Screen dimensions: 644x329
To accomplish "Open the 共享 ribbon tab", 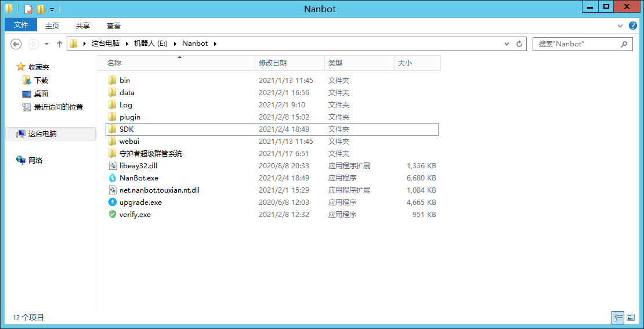I will pyautogui.click(x=83, y=26).
